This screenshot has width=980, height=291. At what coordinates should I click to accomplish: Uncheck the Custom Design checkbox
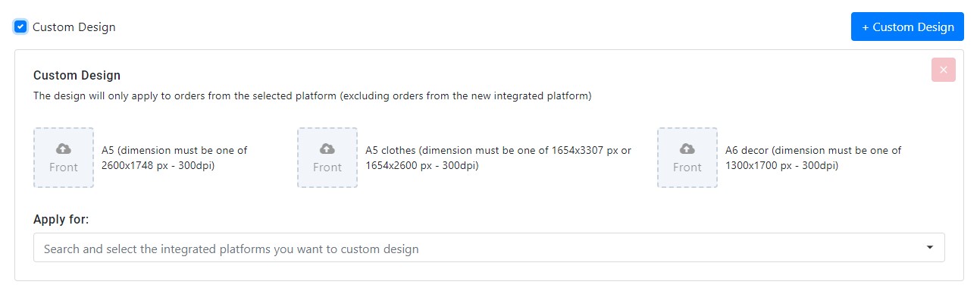tap(21, 27)
